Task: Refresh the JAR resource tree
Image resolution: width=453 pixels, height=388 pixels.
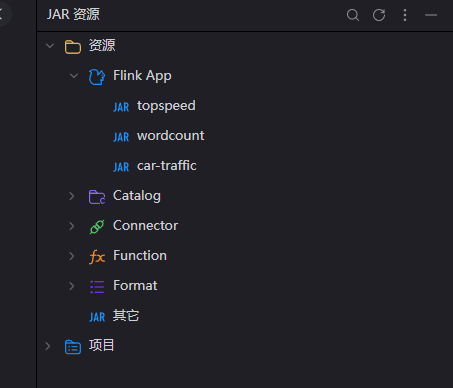Action: pos(379,15)
